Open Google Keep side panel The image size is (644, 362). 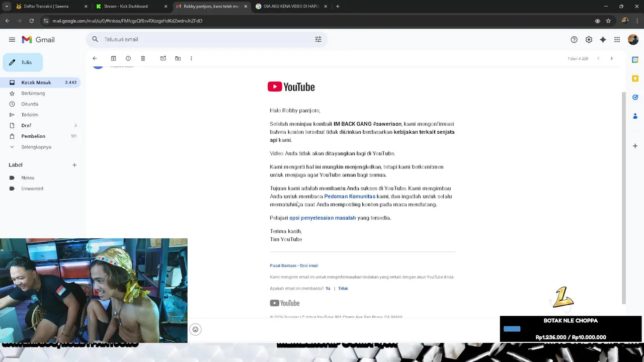pos(635,78)
